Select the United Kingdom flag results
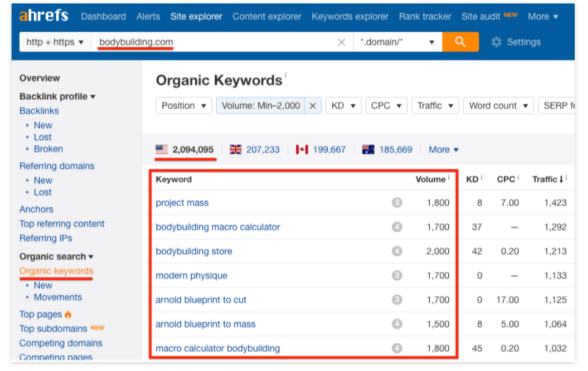The height and width of the screenshot is (371, 588). [255, 150]
